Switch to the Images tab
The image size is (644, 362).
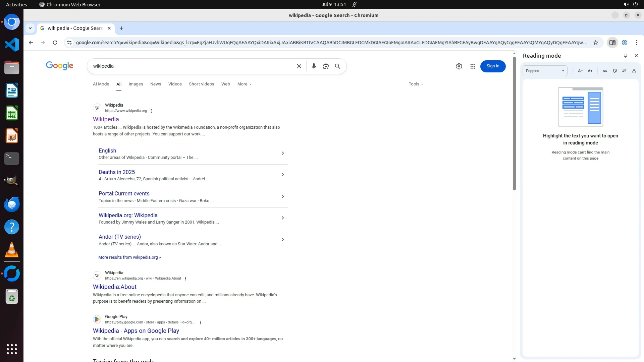136,84
